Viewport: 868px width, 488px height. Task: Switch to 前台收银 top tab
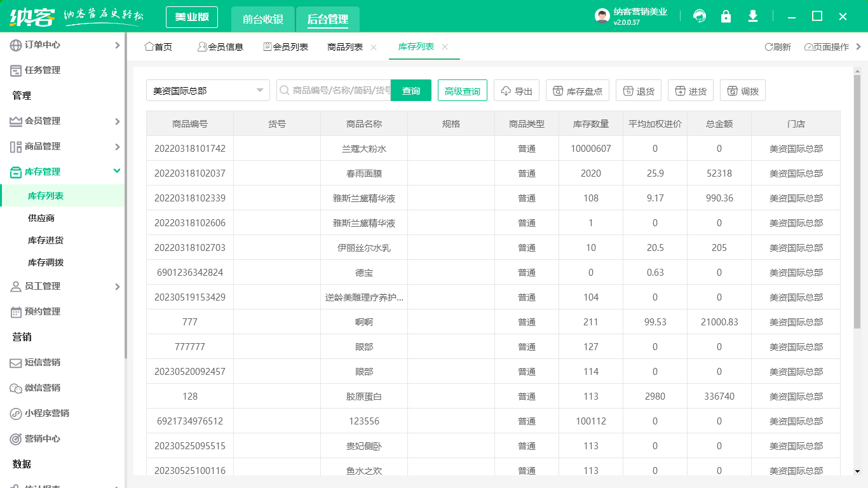point(262,20)
